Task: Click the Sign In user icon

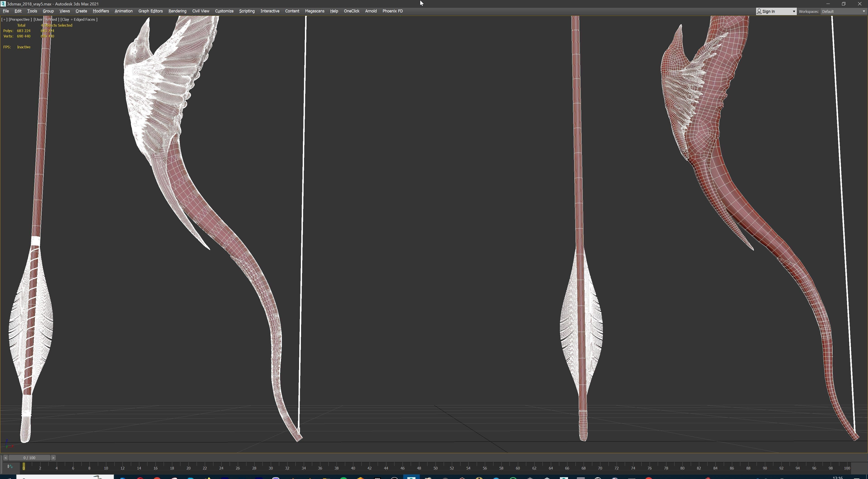Action: (x=759, y=12)
